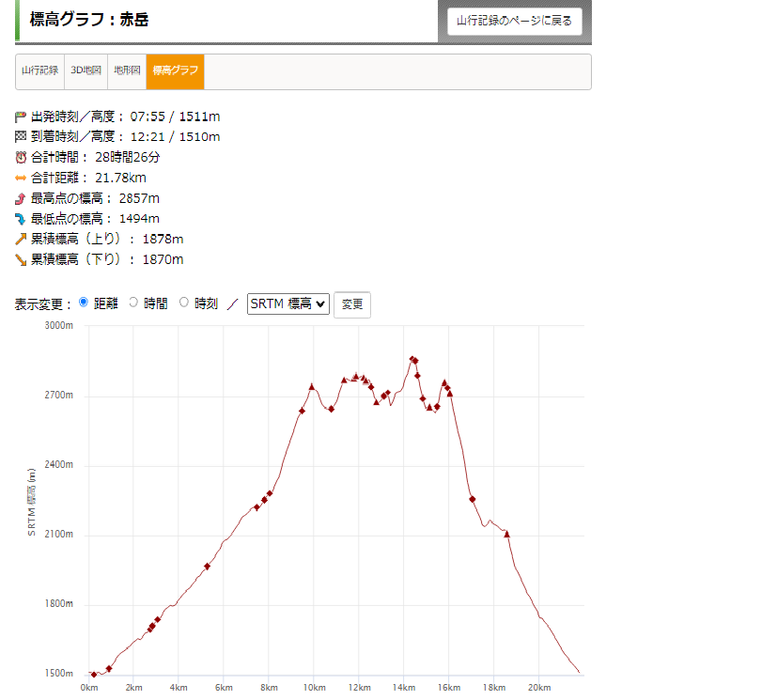Click 山行記録のページに戻る button

514,21
